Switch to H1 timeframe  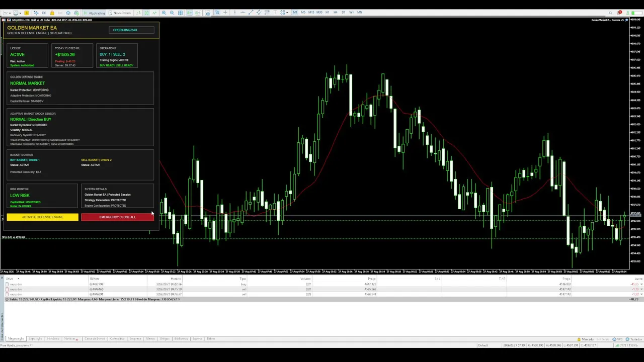click(x=327, y=13)
